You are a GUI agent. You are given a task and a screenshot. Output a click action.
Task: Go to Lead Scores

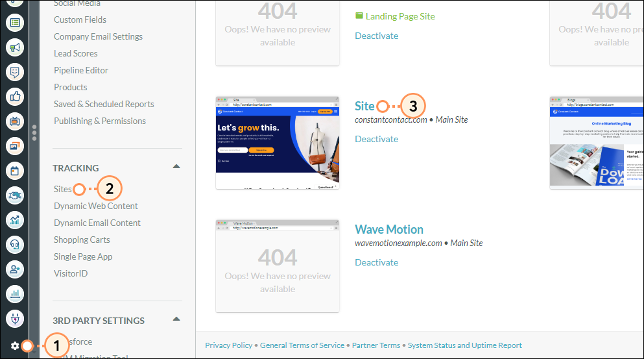[76, 53]
